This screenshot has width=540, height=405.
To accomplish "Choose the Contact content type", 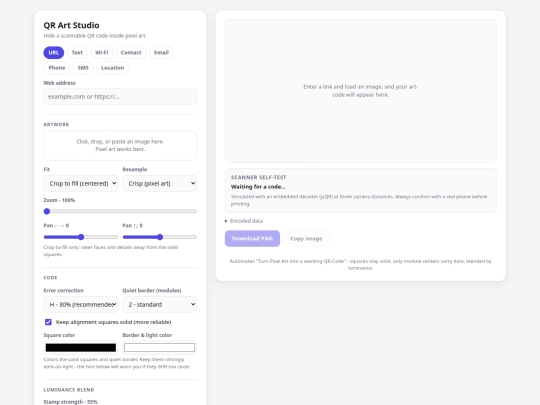I will (131, 53).
